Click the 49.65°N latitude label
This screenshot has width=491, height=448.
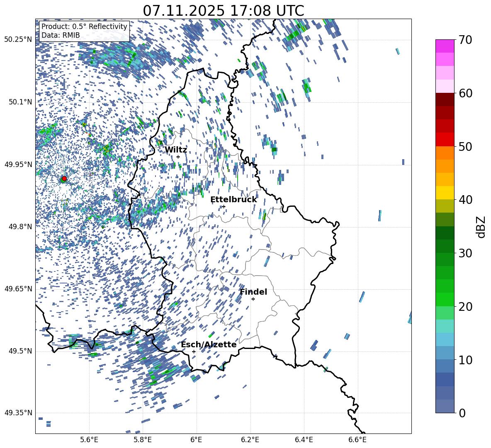(x=18, y=288)
